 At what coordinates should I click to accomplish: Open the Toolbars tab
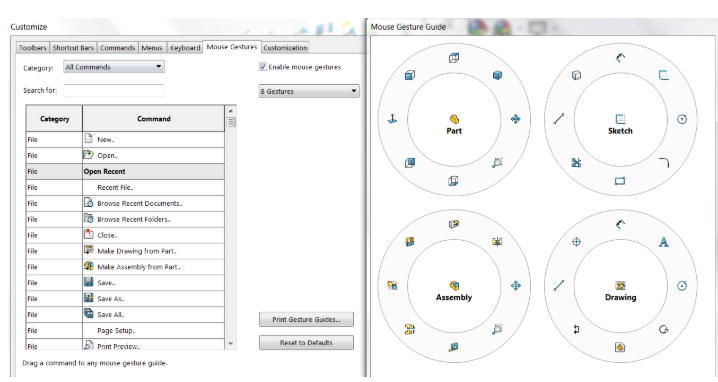point(33,48)
